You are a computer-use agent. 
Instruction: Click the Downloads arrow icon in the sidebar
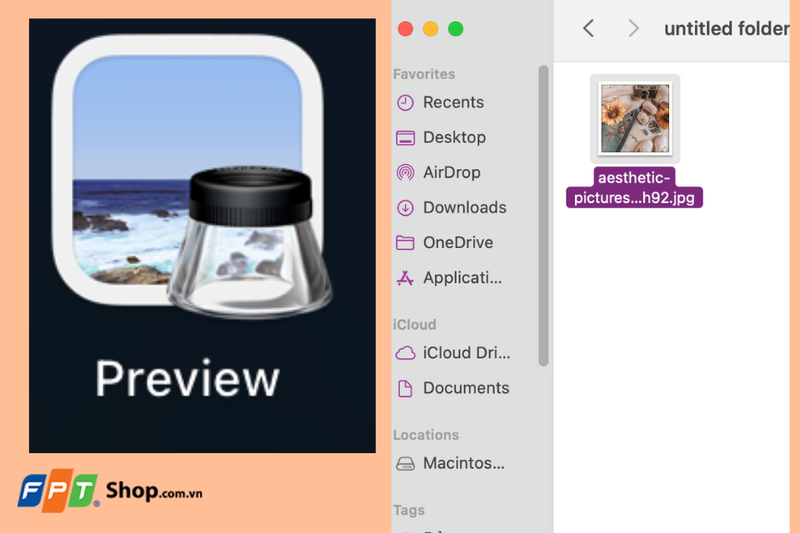[406, 208]
